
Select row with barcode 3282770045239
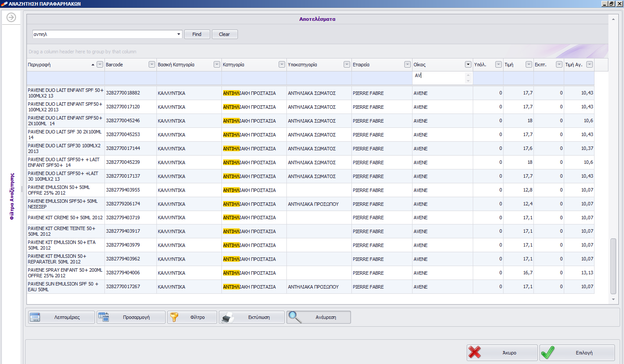click(x=310, y=162)
